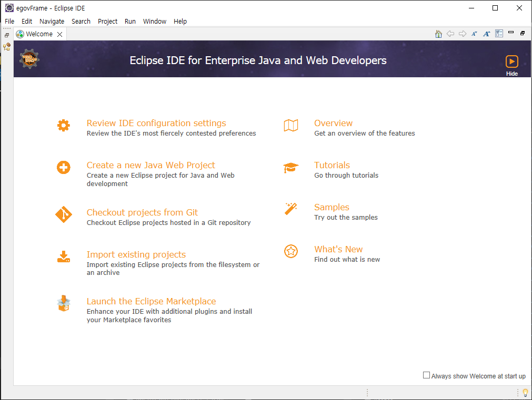The height and width of the screenshot is (400, 532).
Task: Open Import existing projects link
Action: pyautogui.click(x=136, y=254)
